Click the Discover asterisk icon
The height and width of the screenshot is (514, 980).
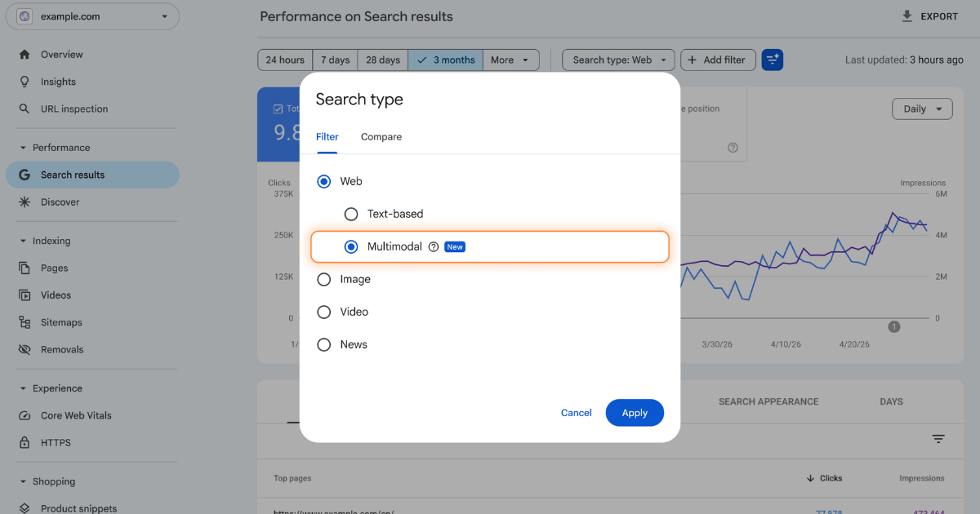coord(24,202)
